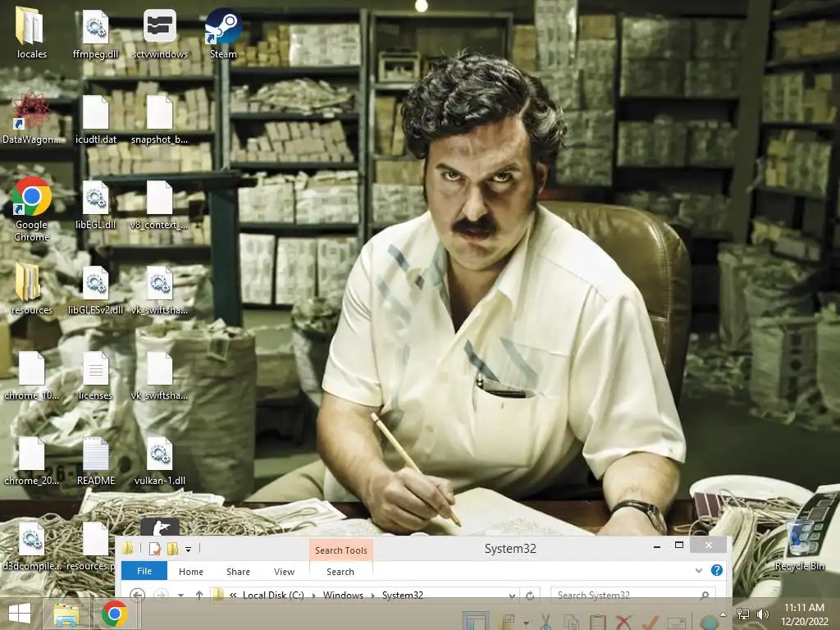Open the Steam desktop shortcut

click(x=223, y=33)
